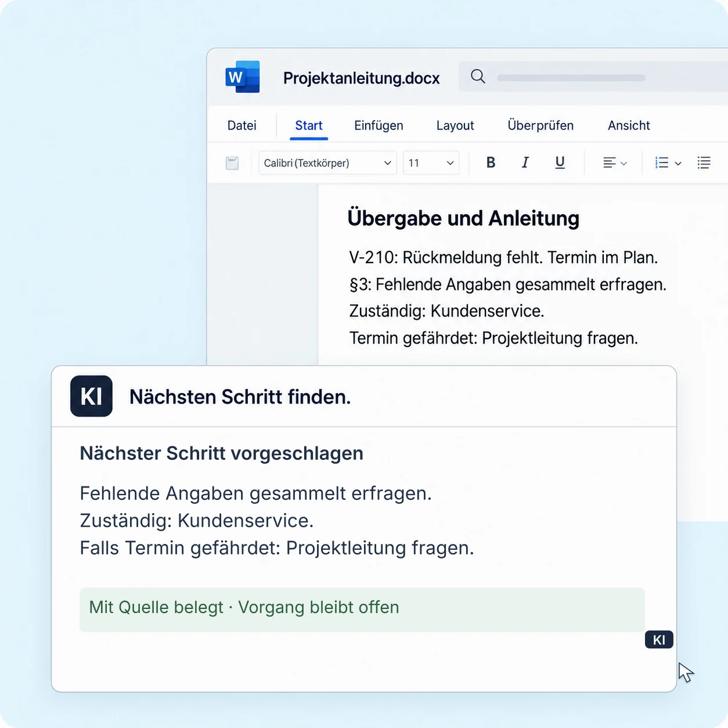Click KI panel line Fehlende Angaben gesammelt erfragen
This screenshot has width=728, height=728.
pyautogui.click(x=255, y=493)
